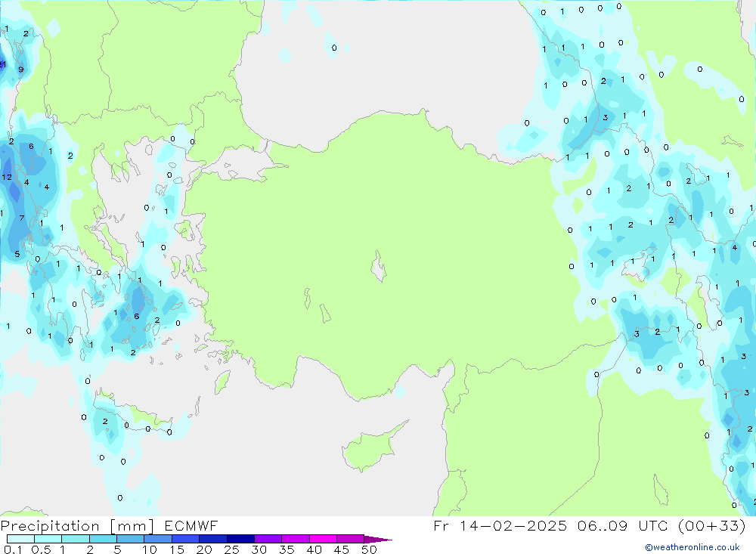Click the 10–15 mm legend color swatch
The image size is (756, 554).
click(x=158, y=539)
